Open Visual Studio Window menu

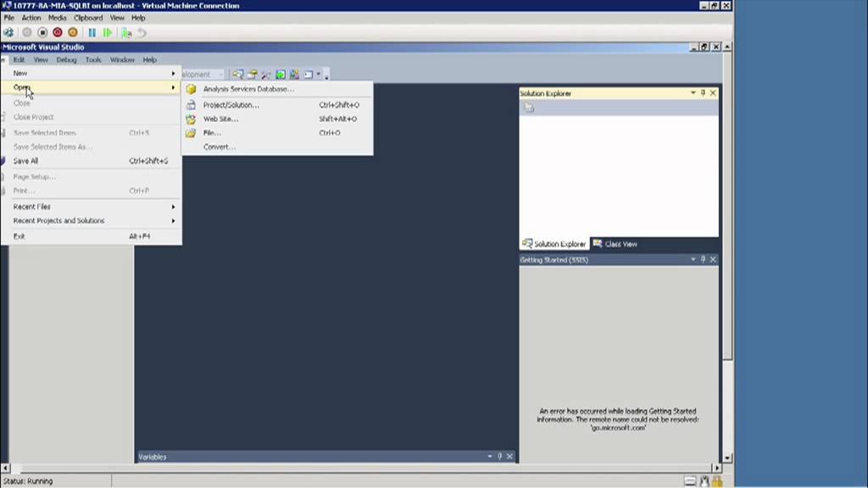pos(122,60)
